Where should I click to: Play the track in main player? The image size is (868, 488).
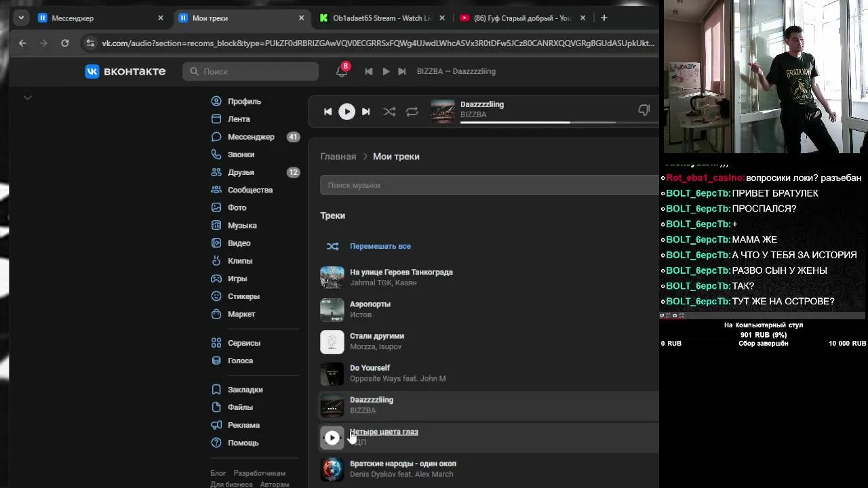click(347, 111)
